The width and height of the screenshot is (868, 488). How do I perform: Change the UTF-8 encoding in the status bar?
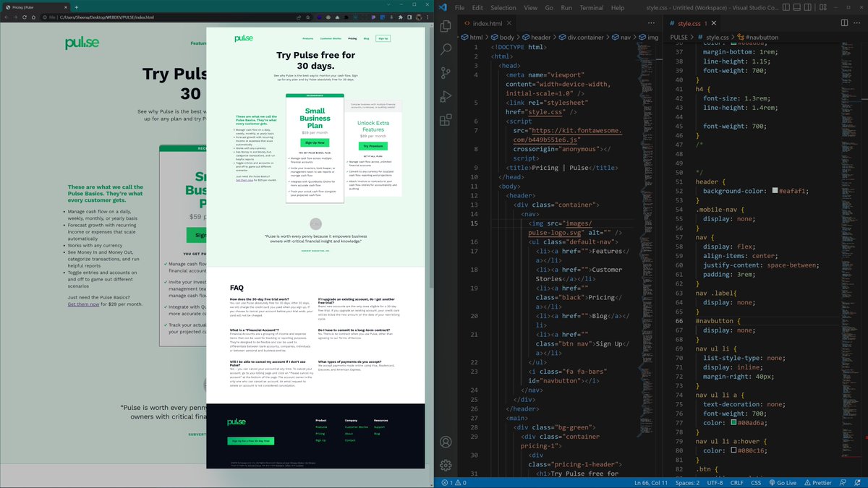tap(715, 482)
